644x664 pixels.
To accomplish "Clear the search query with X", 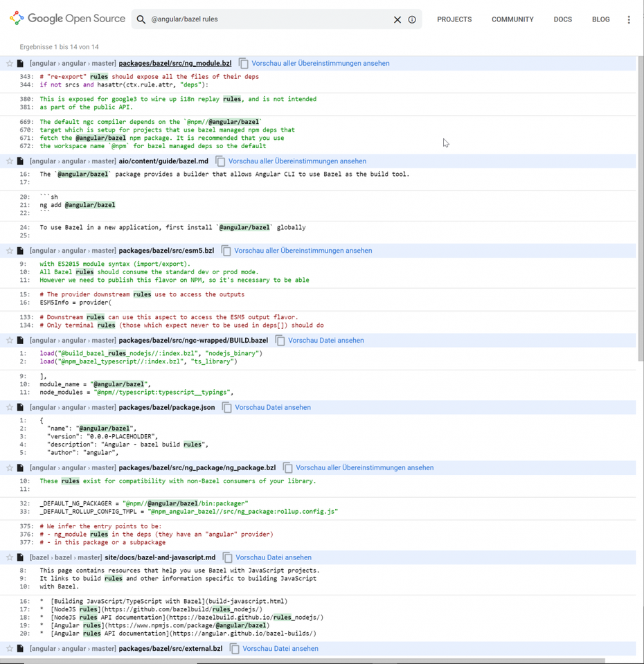I will pos(397,19).
